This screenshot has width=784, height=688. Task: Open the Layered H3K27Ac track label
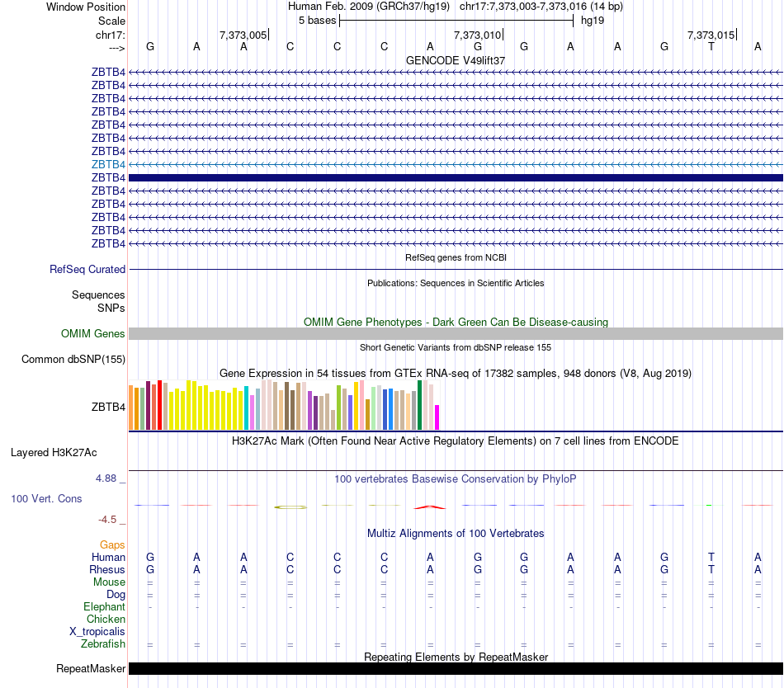pyautogui.click(x=54, y=452)
